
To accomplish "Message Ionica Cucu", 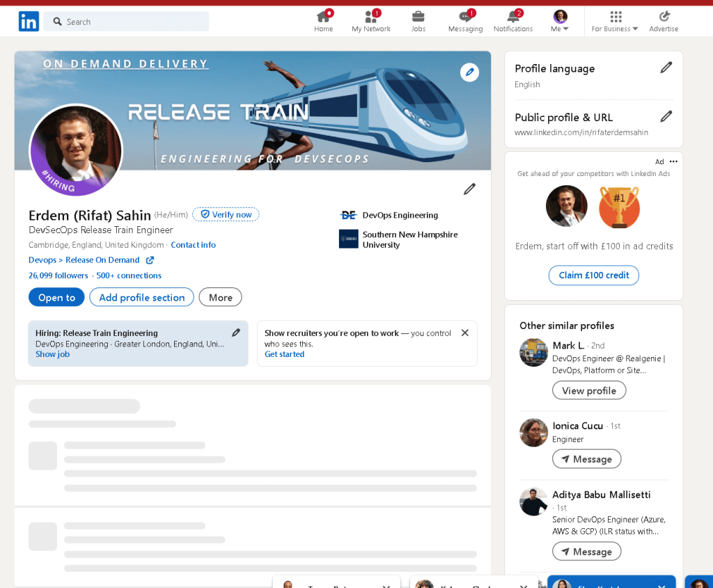I will pos(586,459).
